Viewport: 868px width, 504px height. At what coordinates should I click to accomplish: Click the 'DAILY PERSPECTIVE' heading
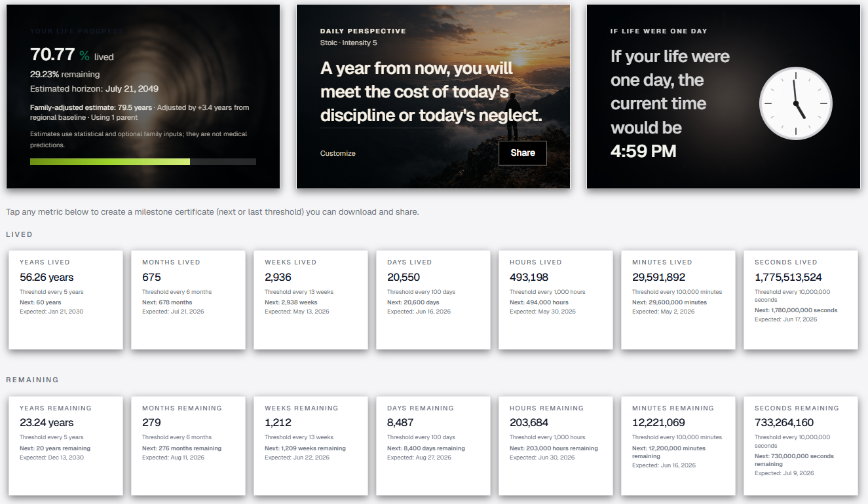(x=363, y=31)
